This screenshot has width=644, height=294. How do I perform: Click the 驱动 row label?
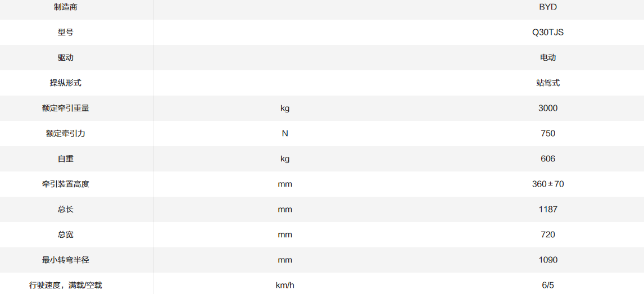pyautogui.click(x=66, y=57)
